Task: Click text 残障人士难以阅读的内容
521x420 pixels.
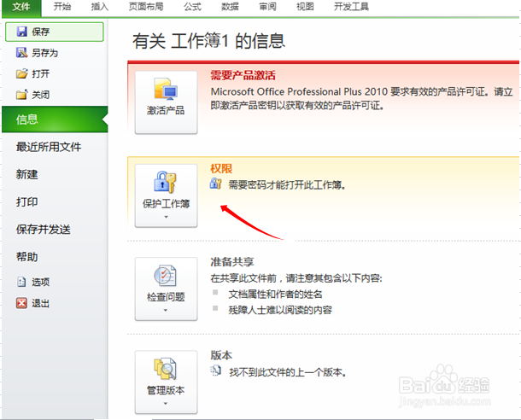Action: click(280, 310)
